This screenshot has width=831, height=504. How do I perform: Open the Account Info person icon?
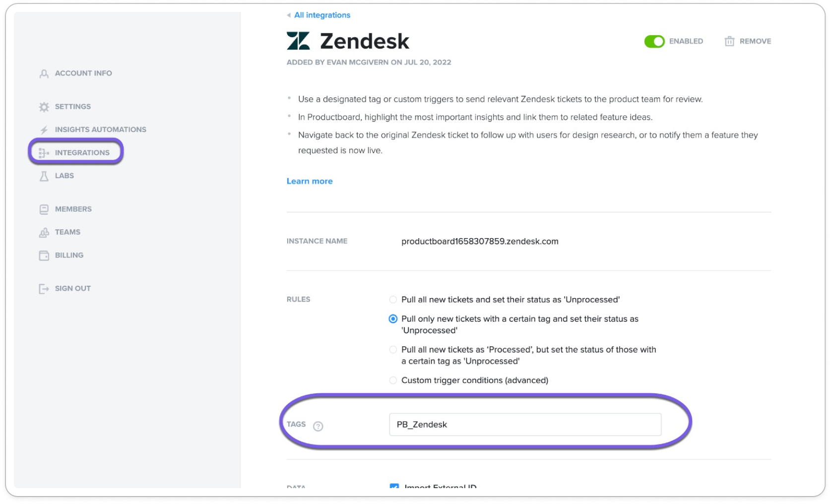tap(44, 73)
